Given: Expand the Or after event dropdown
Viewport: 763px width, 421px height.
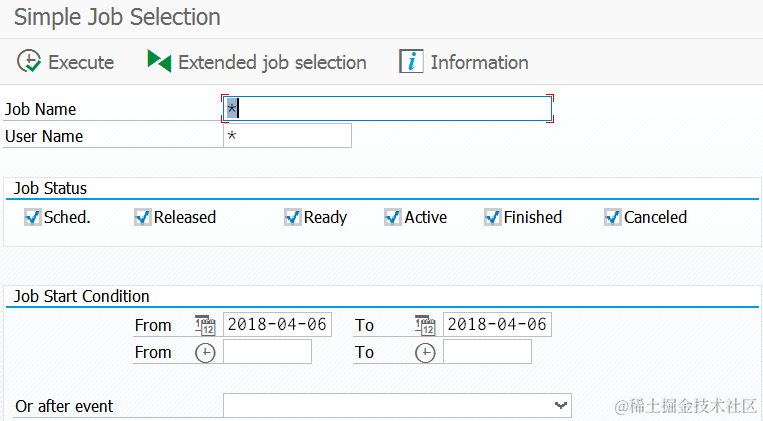Looking at the screenshot, I should (x=560, y=405).
